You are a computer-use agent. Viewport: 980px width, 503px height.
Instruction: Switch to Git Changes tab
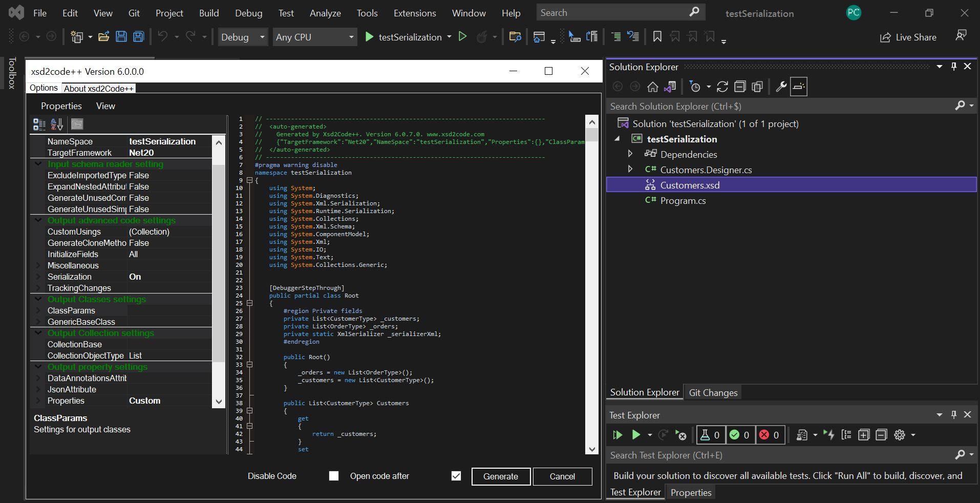click(x=713, y=392)
